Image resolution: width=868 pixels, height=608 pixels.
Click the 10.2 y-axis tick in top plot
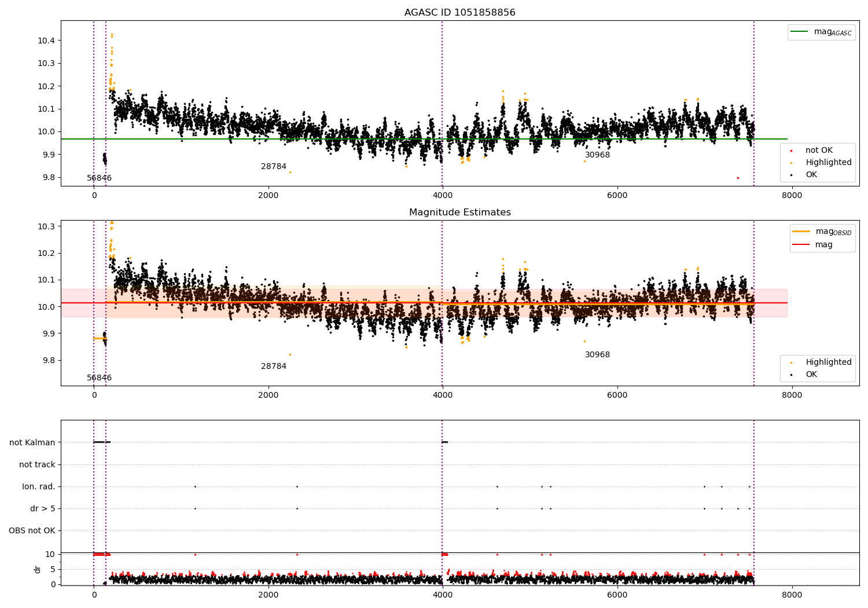[x=46, y=86]
